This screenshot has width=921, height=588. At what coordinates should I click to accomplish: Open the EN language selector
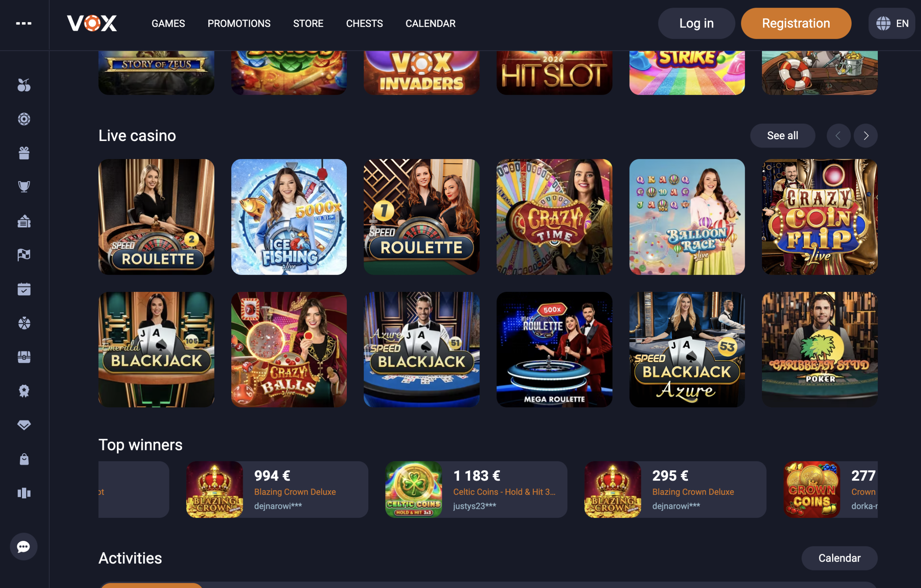pos(891,23)
